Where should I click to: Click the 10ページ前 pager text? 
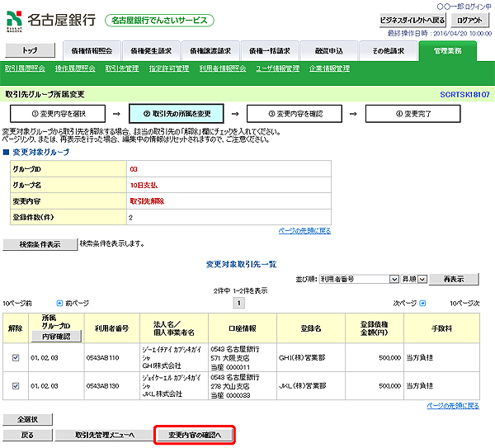(x=17, y=303)
